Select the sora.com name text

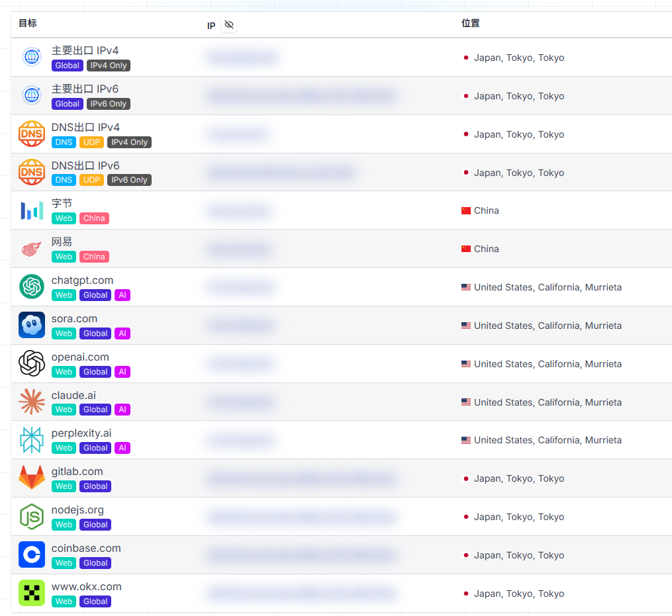[x=74, y=319]
